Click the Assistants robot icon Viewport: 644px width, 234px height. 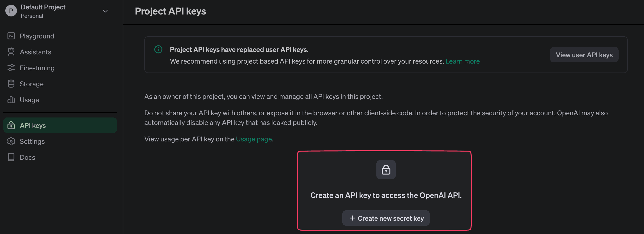[x=11, y=52]
